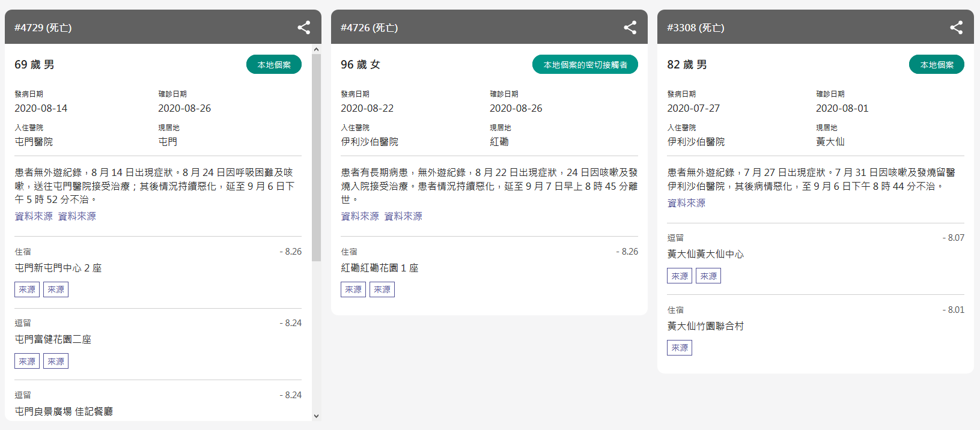Open first 資料來源 link in case #4726

point(360,216)
